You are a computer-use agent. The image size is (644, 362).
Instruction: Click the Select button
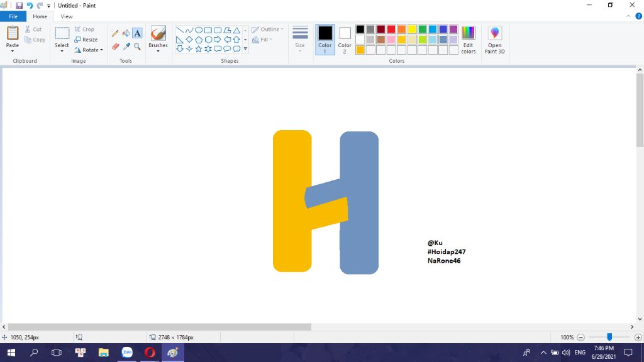pyautogui.click(x=62, y=37)
